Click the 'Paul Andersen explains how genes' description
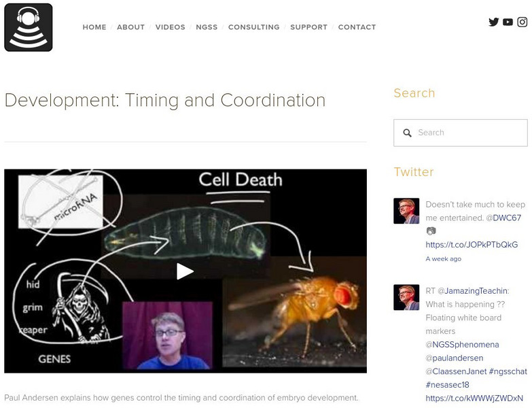This screenshot has height=408, width=532. (181, 398)
